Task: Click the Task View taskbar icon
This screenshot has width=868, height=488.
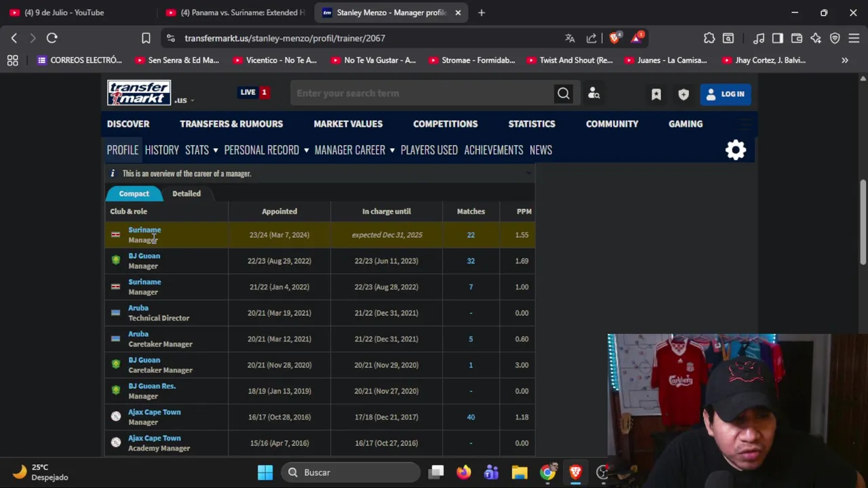Action: (x=436, y=472)
